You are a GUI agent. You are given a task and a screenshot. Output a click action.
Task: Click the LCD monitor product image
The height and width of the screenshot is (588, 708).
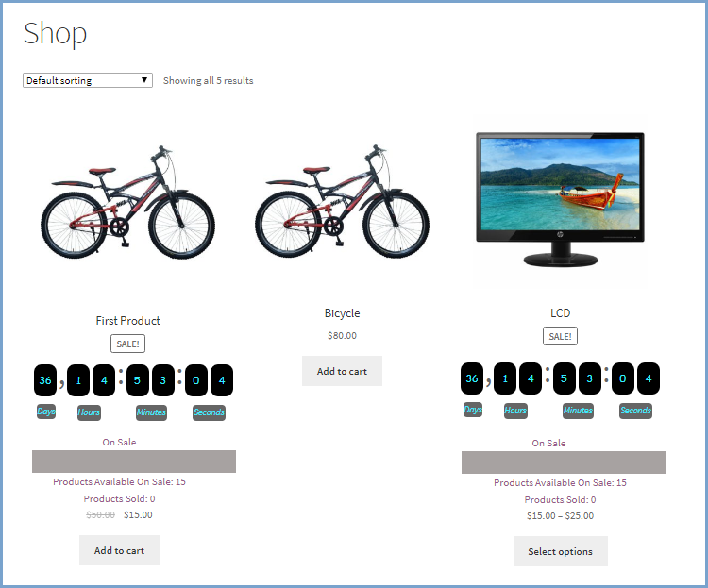561,199
